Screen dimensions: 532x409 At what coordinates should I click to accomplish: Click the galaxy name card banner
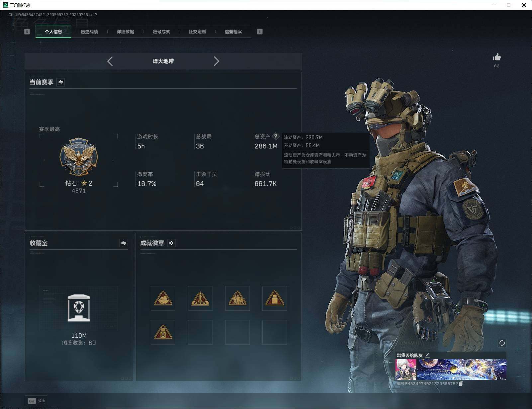[x=462, y=369]
